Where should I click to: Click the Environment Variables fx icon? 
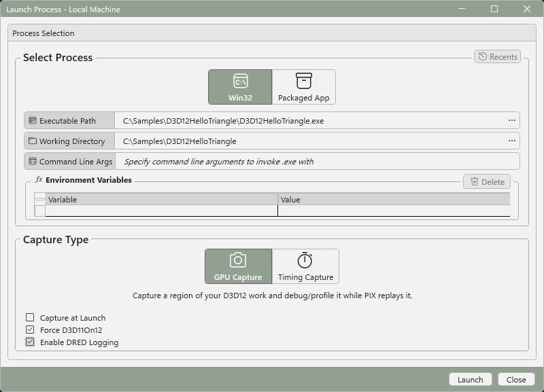[x=39, y=179]
